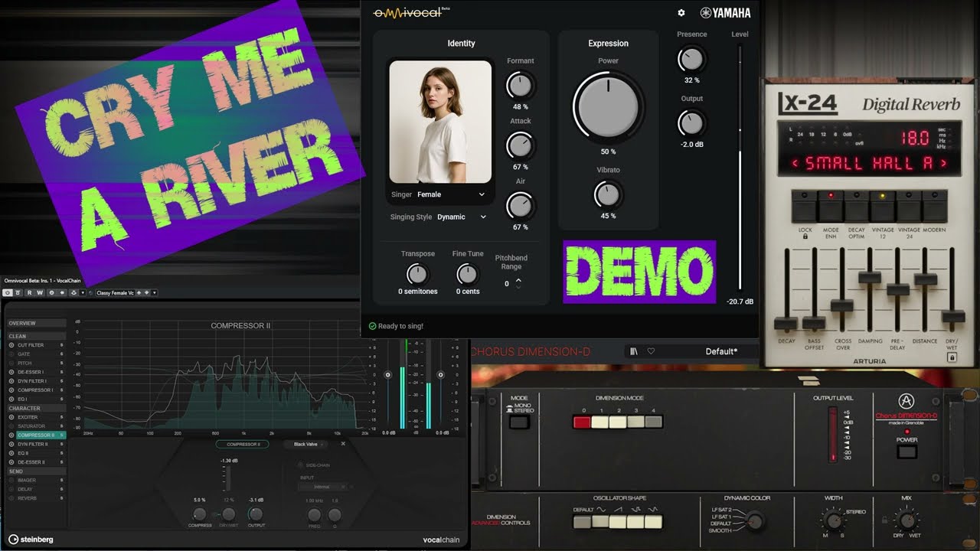Turn the compressor Dry/Wet knob in VocalChain
The height and width of the screenshot is (551, 980).
point(228,514)
